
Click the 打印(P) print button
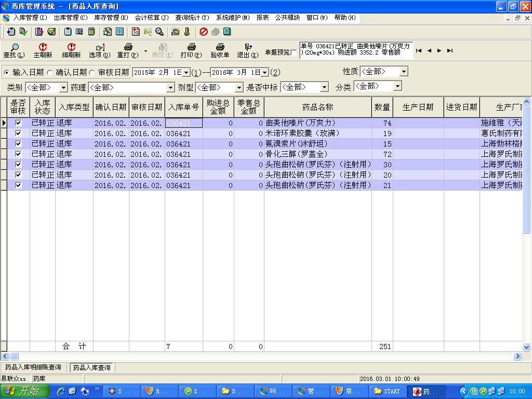click(191, 50)
